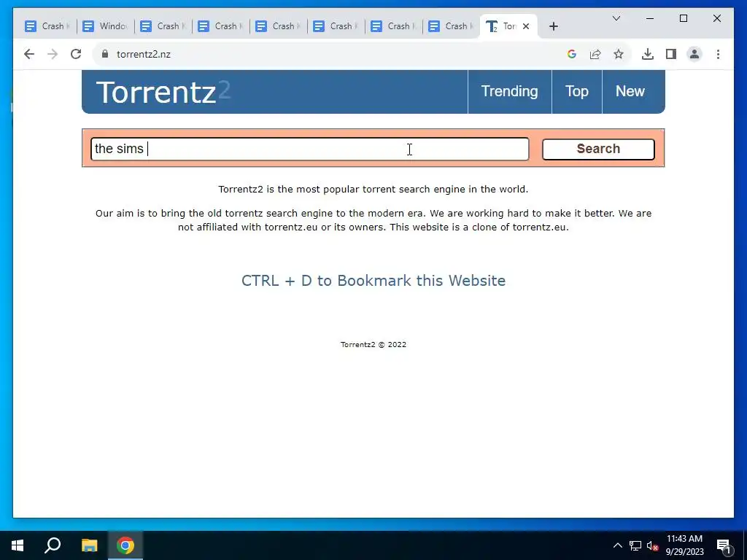Click 'CTRL + D to Bookmark this Website' text
This screenshot has width=747, height=560.
coord(373,281)
